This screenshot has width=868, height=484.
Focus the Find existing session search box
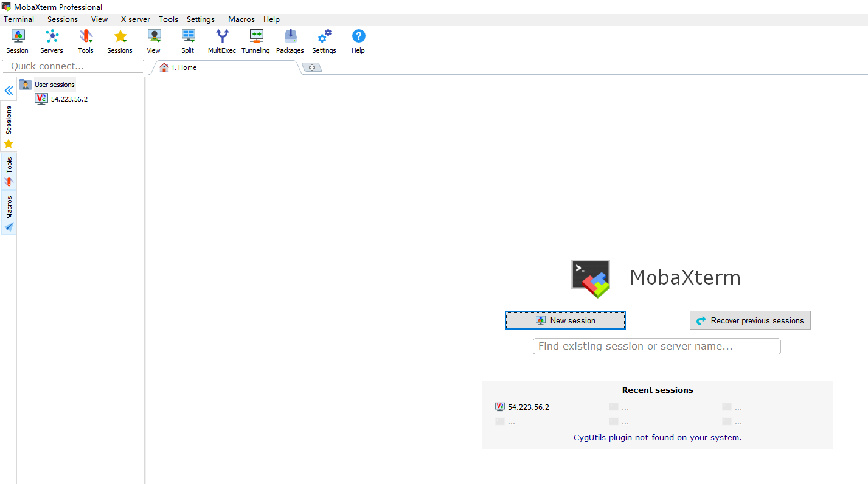pos(657,346)
